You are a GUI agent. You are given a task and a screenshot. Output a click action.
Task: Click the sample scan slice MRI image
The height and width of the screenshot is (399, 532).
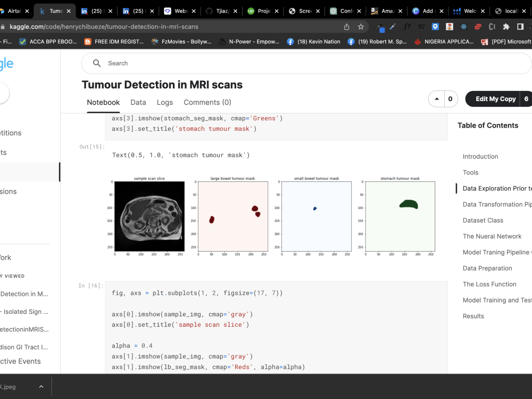pyautogui.click(x=149, y=216)
